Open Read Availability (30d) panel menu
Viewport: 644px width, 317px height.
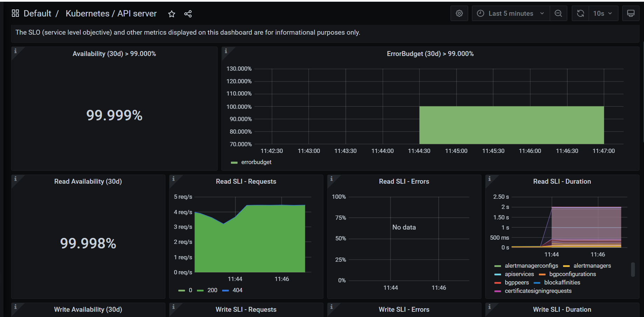pos(88,181)
